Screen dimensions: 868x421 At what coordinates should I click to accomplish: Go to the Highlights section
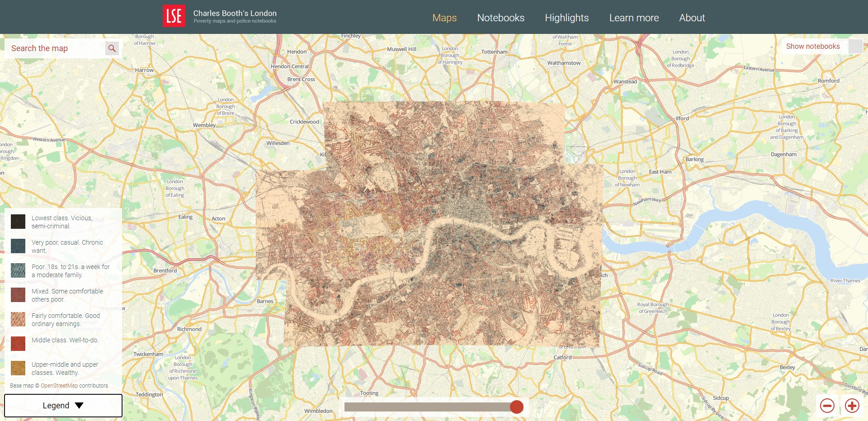click(566, 18)
